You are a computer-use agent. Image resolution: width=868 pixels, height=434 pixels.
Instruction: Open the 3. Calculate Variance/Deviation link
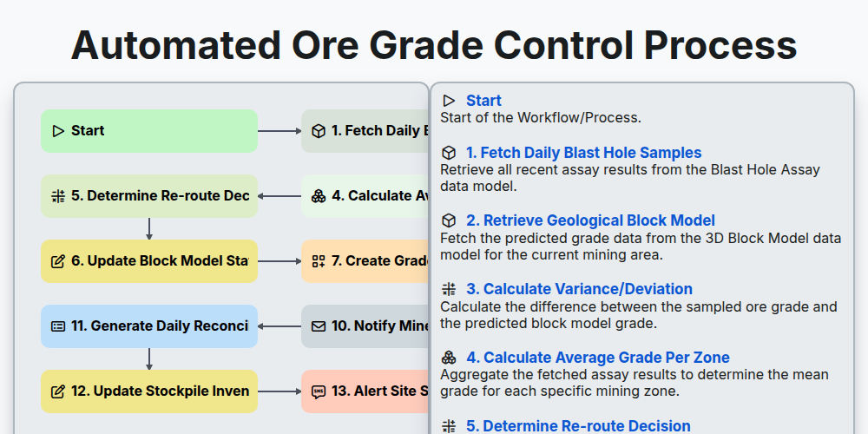(579, 289)
